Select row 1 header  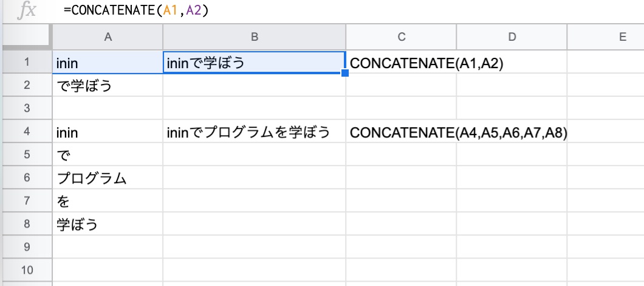tap(27, 62)
